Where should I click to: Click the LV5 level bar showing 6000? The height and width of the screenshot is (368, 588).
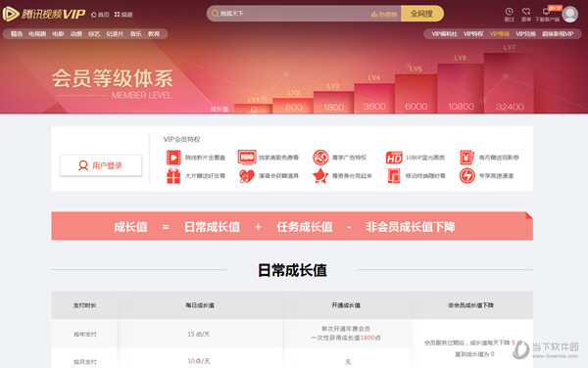416,94
